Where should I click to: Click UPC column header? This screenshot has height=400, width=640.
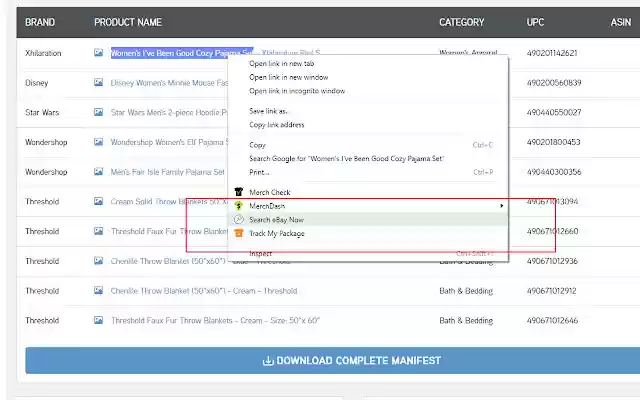(x=535, y=22)
